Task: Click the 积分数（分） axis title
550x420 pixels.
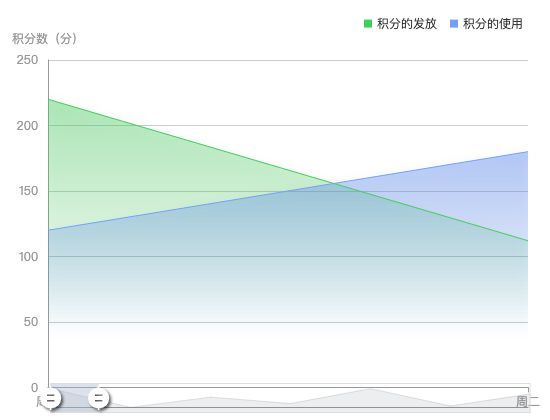Action: pyautogui.click(x=45, y=39)
